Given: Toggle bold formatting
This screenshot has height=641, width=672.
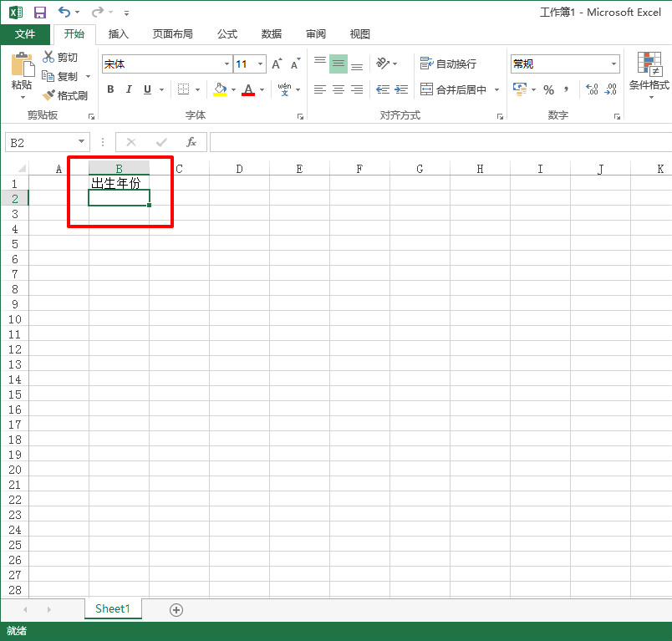Looking at the screenshot, I should coord(110,89).
